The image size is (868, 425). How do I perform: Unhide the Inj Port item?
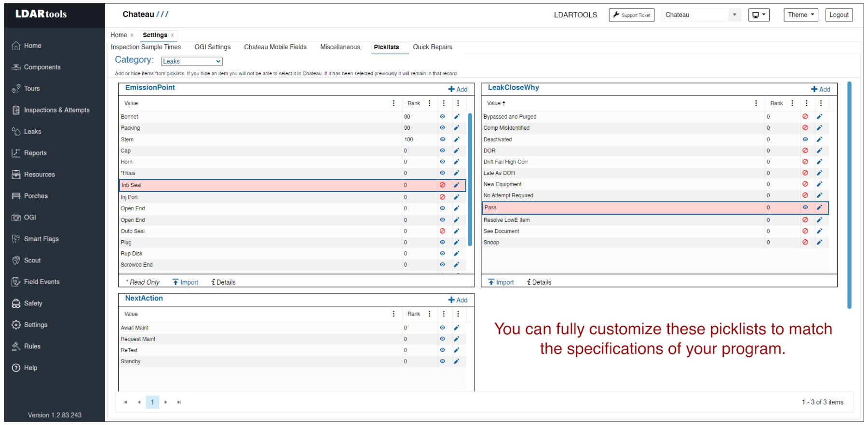point(442,197)
